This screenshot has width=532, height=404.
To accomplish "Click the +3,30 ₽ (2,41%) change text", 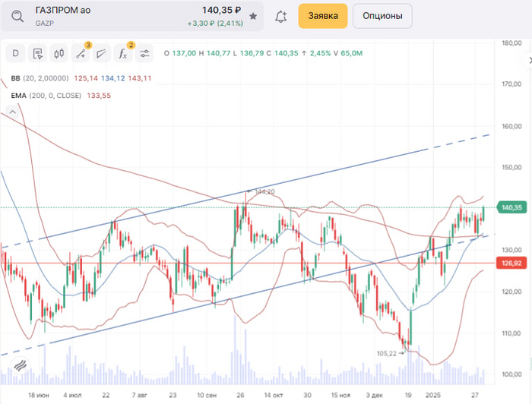I will [x=215, y=24].
